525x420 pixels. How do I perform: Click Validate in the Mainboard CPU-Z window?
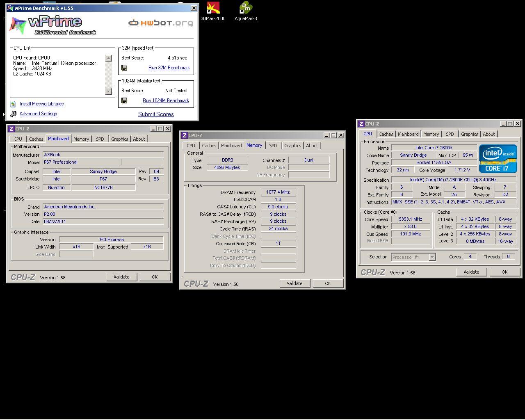pyautogui.click(x=121, y=277)
